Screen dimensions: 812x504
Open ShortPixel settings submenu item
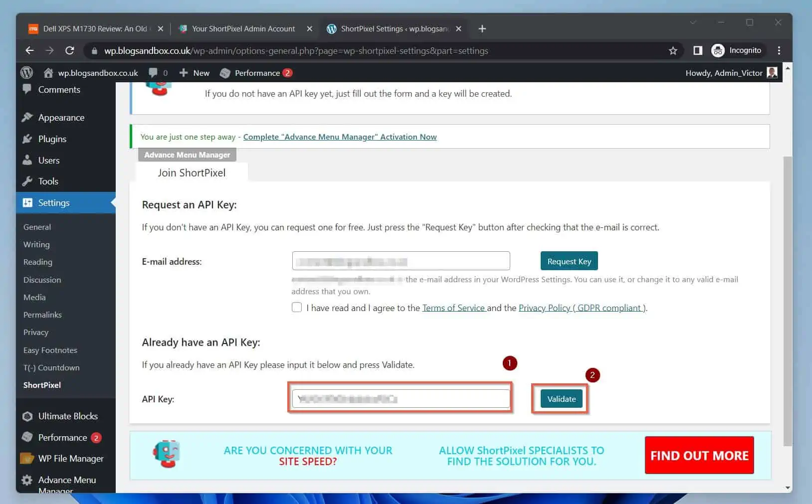[x=42, y=385]
